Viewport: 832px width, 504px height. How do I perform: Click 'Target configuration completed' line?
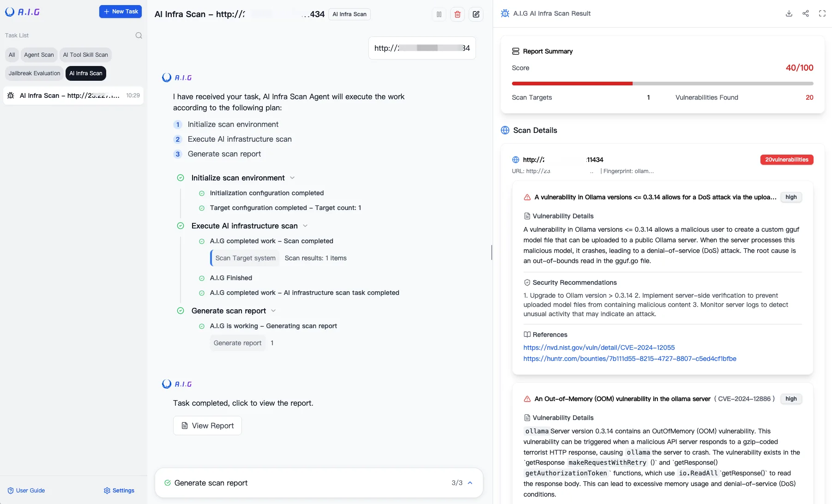tap(285, 208)
